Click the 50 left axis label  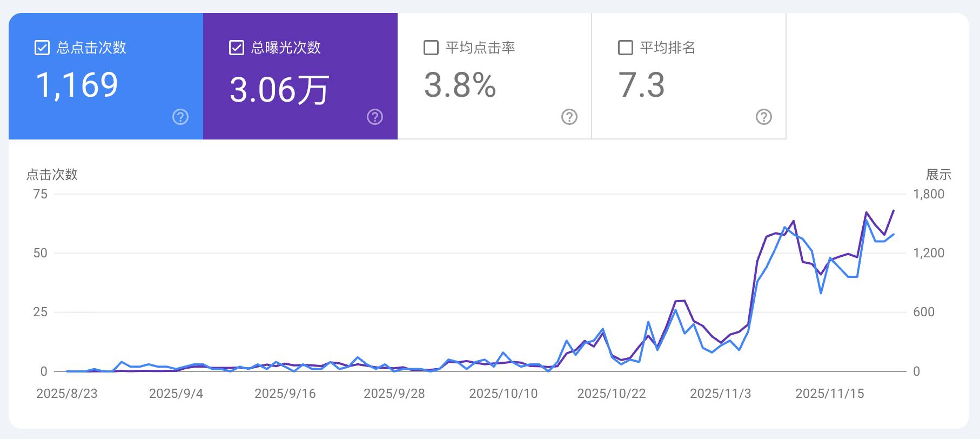pyautogui.click(x=41, y=253)
